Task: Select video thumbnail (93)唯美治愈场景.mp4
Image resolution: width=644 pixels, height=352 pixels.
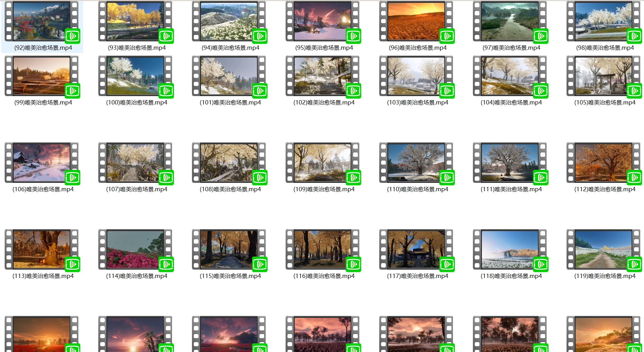Action: pos(135,21)
